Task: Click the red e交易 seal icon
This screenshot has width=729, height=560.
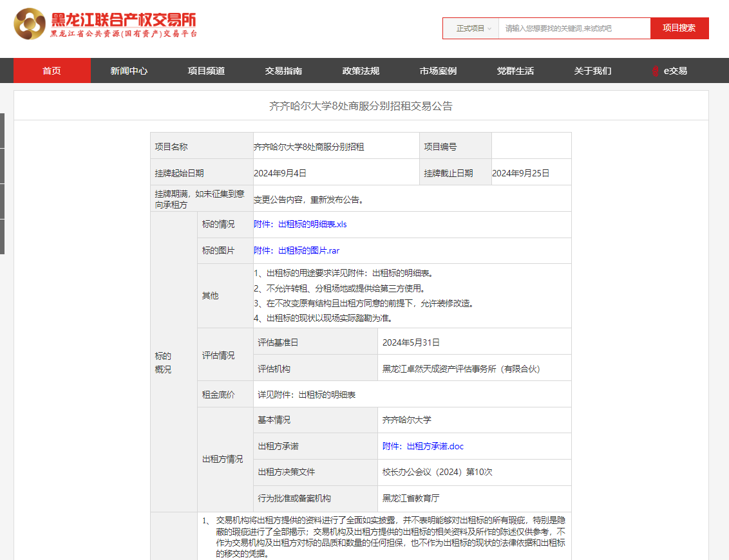Action: [656, 71]
